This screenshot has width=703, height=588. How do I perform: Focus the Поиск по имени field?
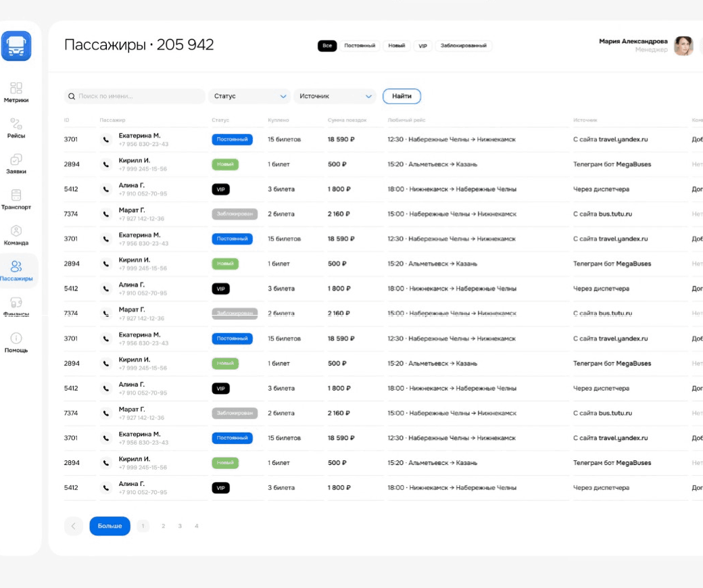[135, 97]
